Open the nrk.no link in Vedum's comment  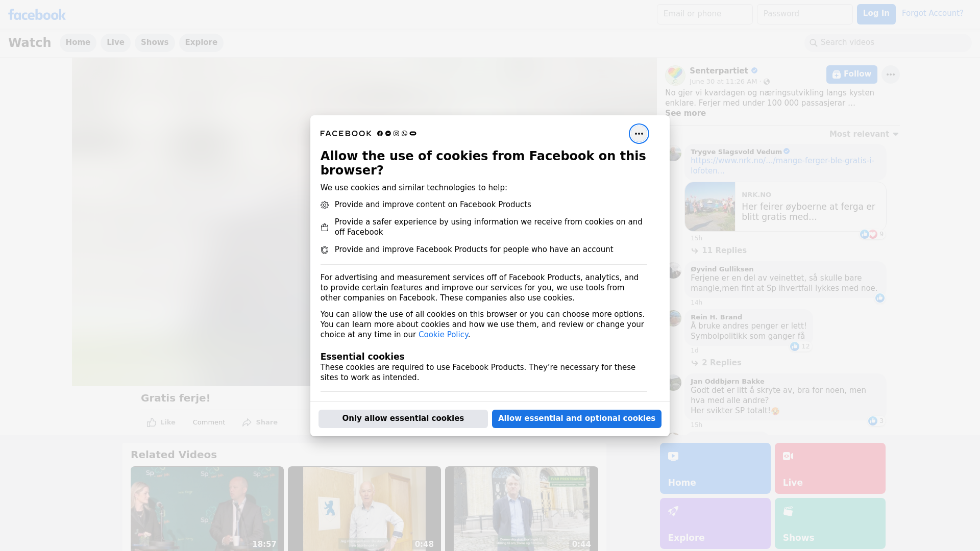coord(782,166)
